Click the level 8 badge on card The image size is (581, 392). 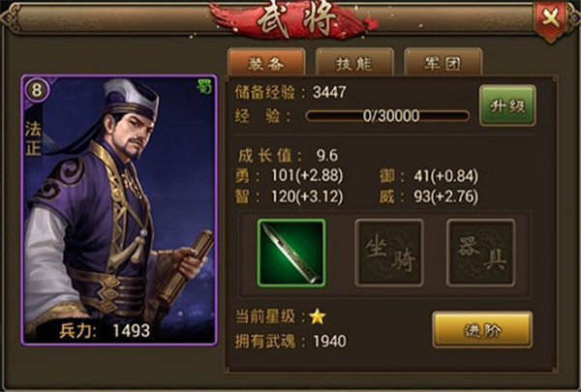37,90
